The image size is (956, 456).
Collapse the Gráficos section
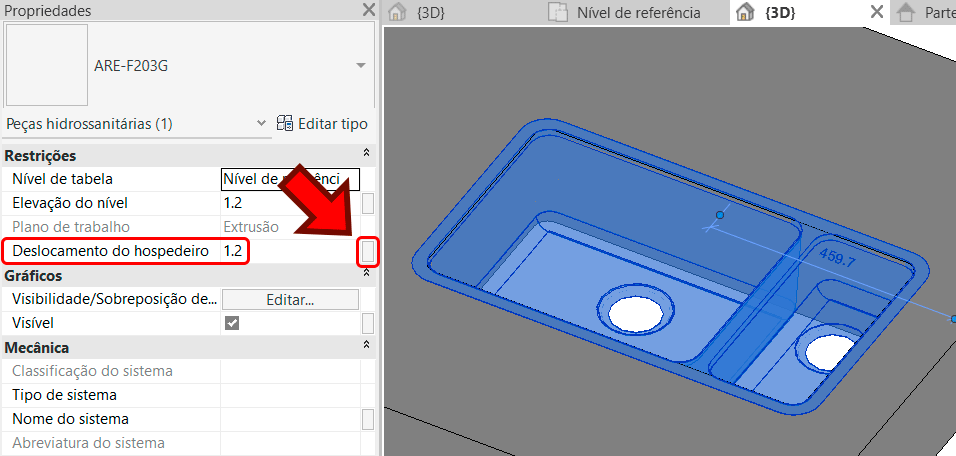coord(366,275)
